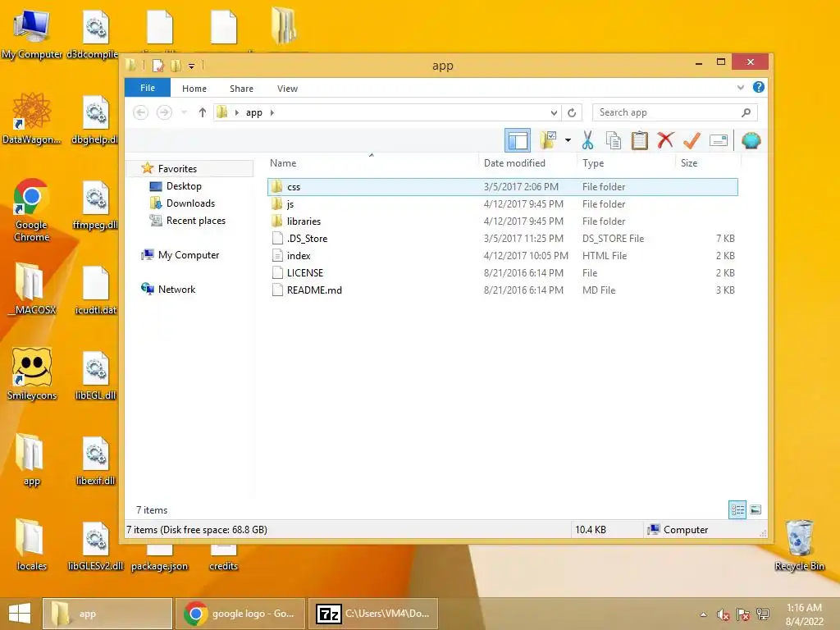840x630 pixels.
Task: Select the README.md file
Action: pyautogui.click(x=503, y=290)
